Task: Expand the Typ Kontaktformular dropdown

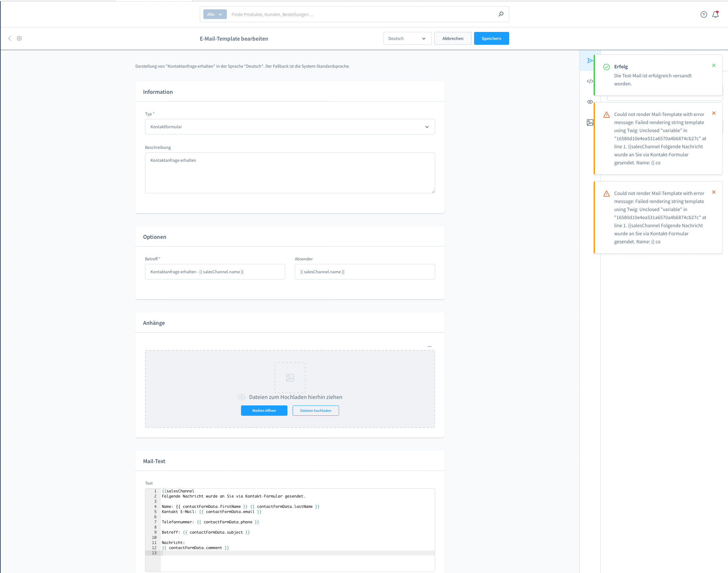Action: pos(290,127)
